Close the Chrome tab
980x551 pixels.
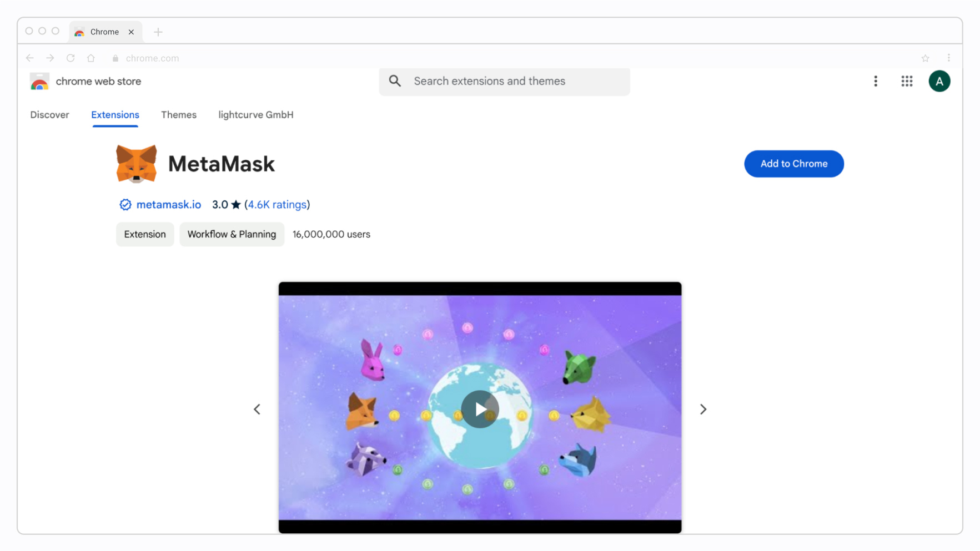(131, 32)
